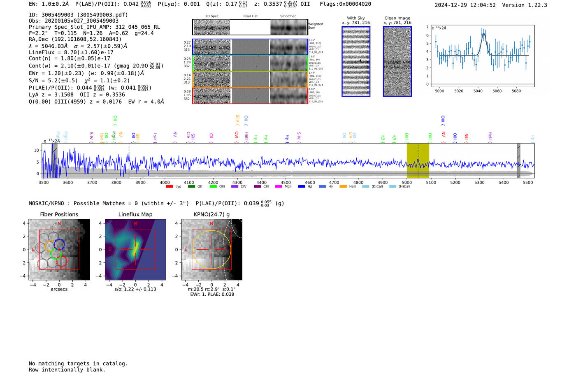Image resolution: width=576 pixels, height=392 pixels.
Task: Click the red Lyα legend swatch
Action: point(169,187)
